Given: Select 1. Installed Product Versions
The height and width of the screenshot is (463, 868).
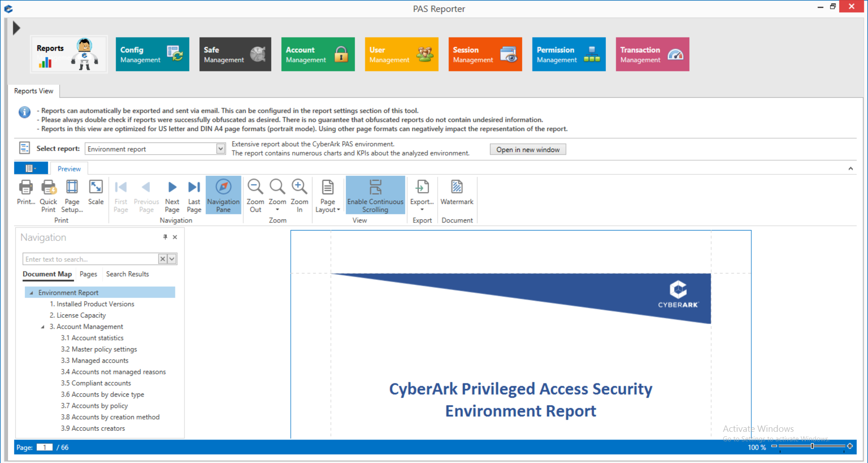Looking at the screenshot, I should point(92,304).
